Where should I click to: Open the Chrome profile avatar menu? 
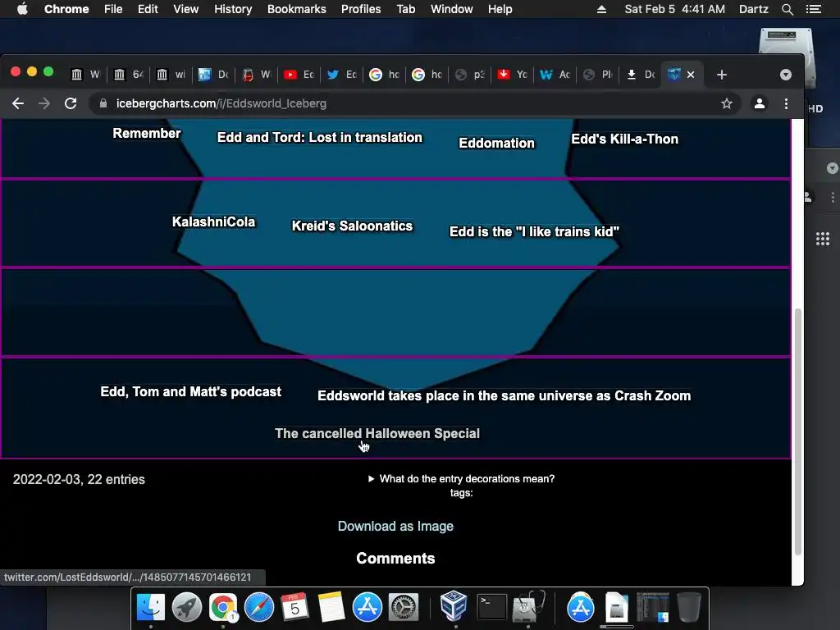(759, 103)
